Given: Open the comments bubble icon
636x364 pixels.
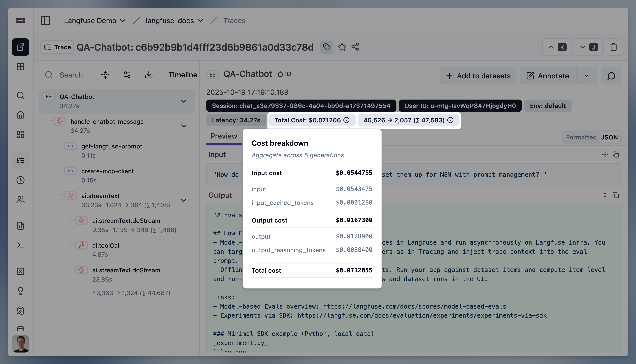Looking at the screenshot, I should point(611,76).
